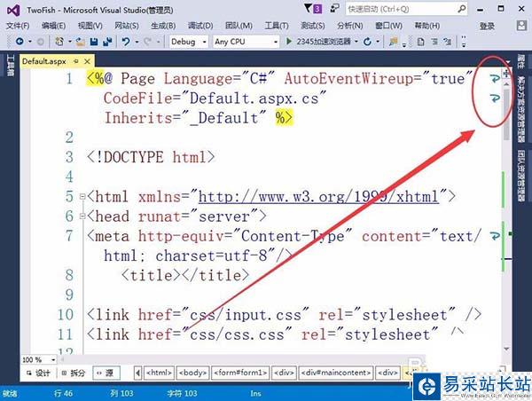
Task: Switch to 拆分 split view
Action: pos(74,373)
